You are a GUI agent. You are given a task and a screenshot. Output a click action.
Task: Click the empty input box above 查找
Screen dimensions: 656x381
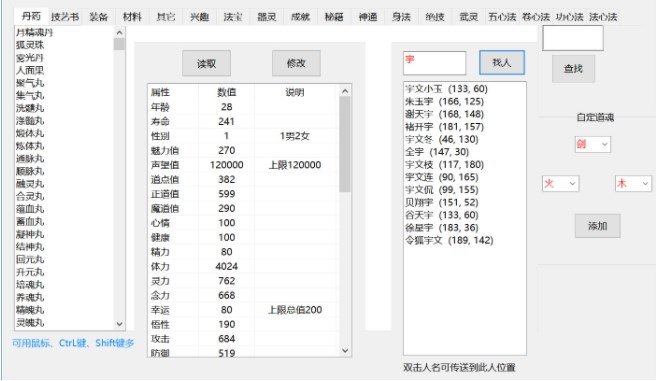click(573, 38)
